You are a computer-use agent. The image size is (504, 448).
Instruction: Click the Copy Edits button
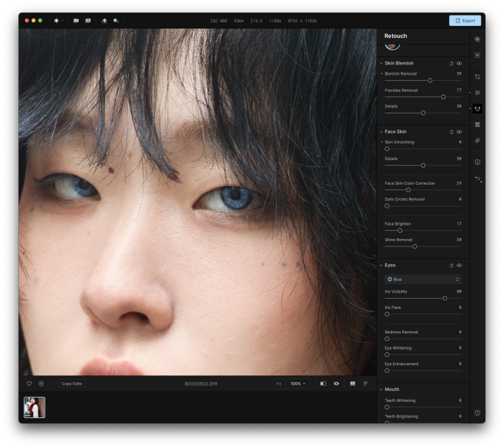coord(71,384)
